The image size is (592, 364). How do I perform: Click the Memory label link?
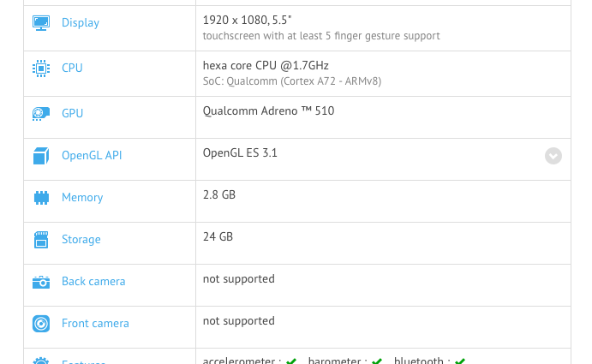click(x=82, y=198)
